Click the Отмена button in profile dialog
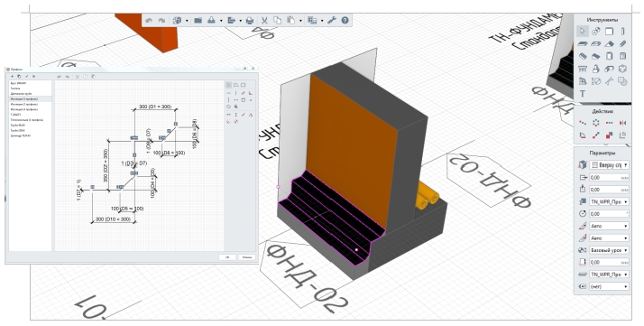Screen dimensions: 644x326 point(247,257)
